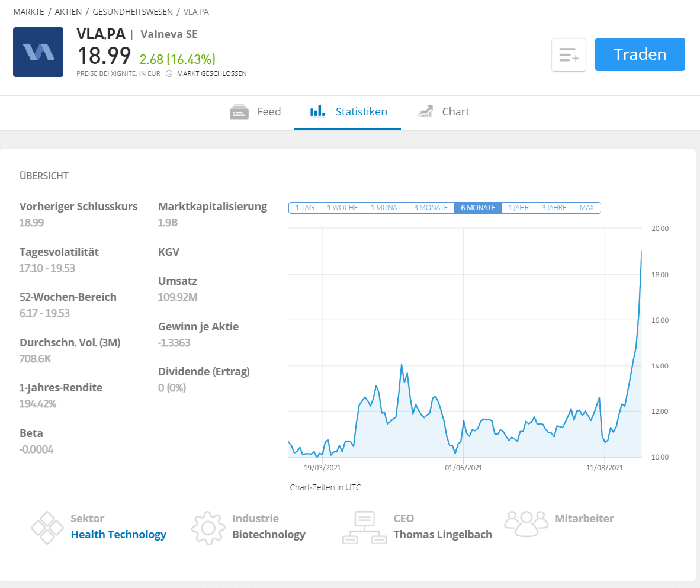Image resolution: width=700 pixels, height=588 pixels.
Task: Click the current price 18.99
Action: tap(104, 56)
